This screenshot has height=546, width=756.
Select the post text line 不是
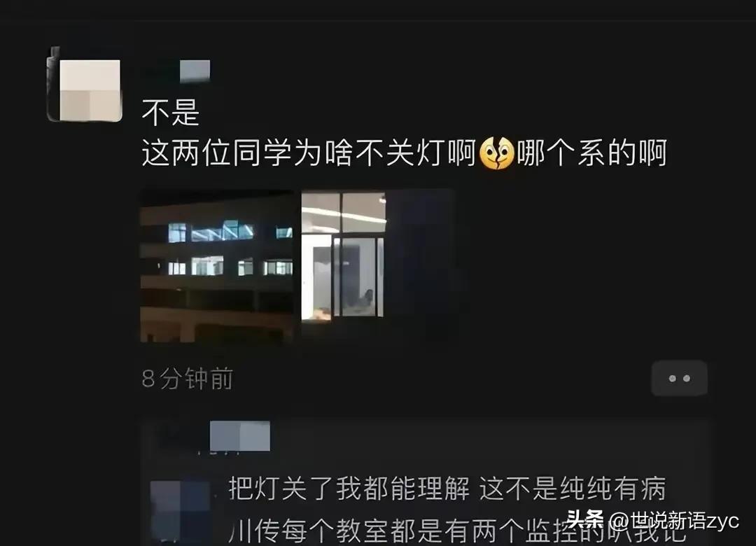tap(170, 113)
